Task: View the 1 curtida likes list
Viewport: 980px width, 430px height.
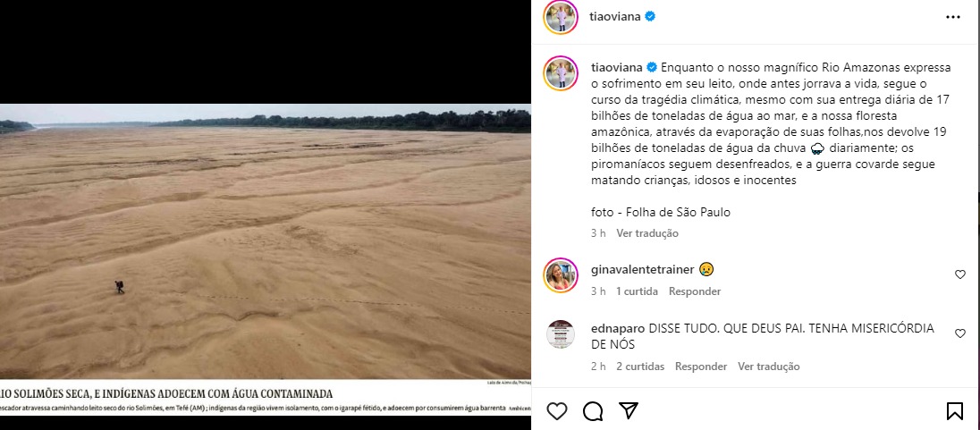Action: [637, 291]
